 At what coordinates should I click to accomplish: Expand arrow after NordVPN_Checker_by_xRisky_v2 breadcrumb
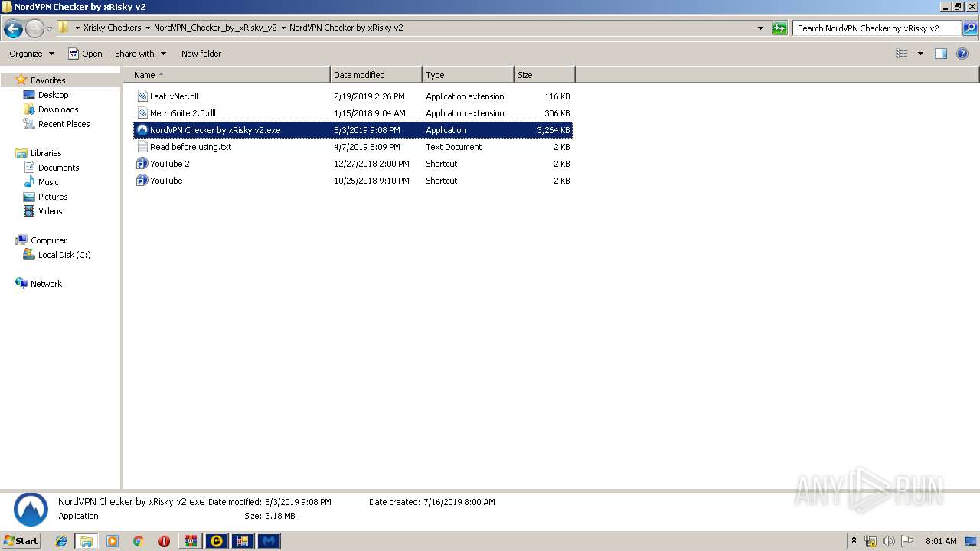click(283, 28)
